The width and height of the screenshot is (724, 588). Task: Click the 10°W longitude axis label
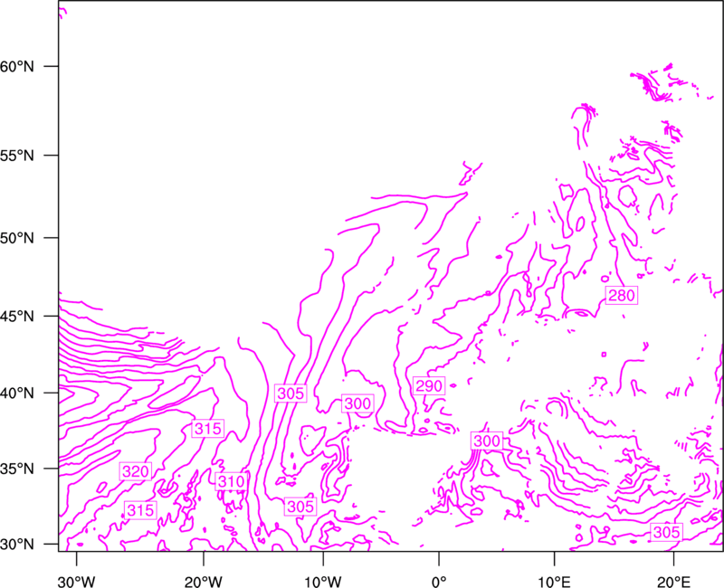point(323,581)
